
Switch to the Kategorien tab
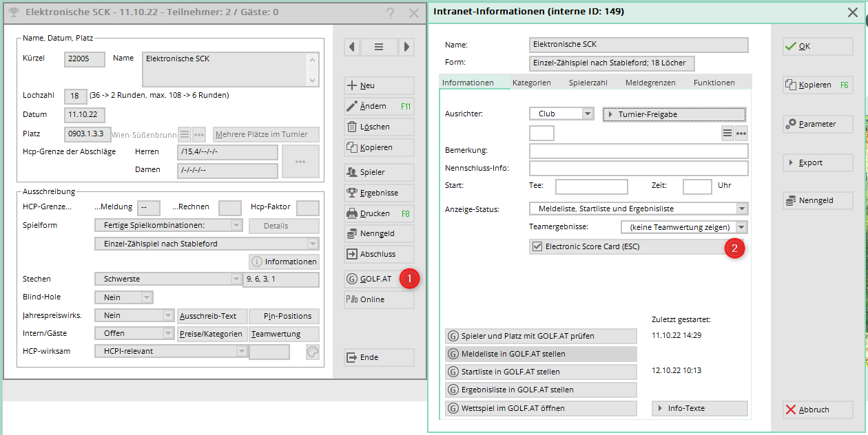tap(531, 83)
